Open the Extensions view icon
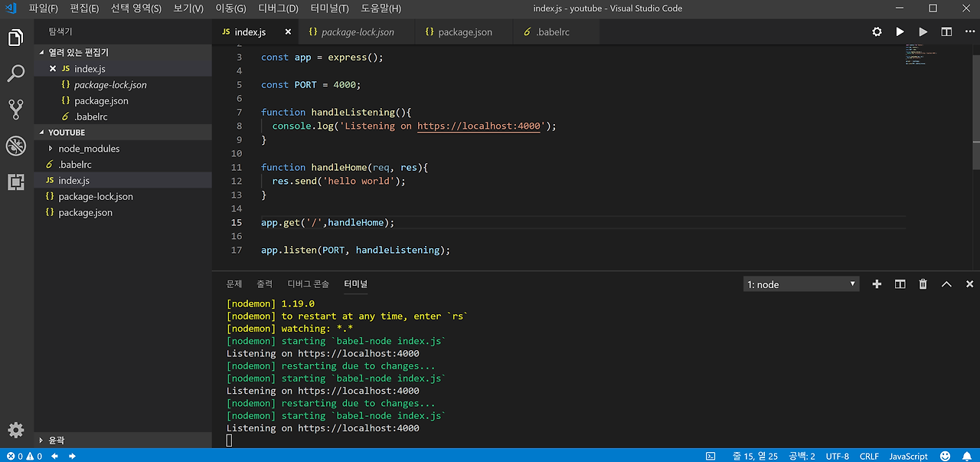Image resolution: width=980 pixels, height=462 pixels. click(16, 182)
